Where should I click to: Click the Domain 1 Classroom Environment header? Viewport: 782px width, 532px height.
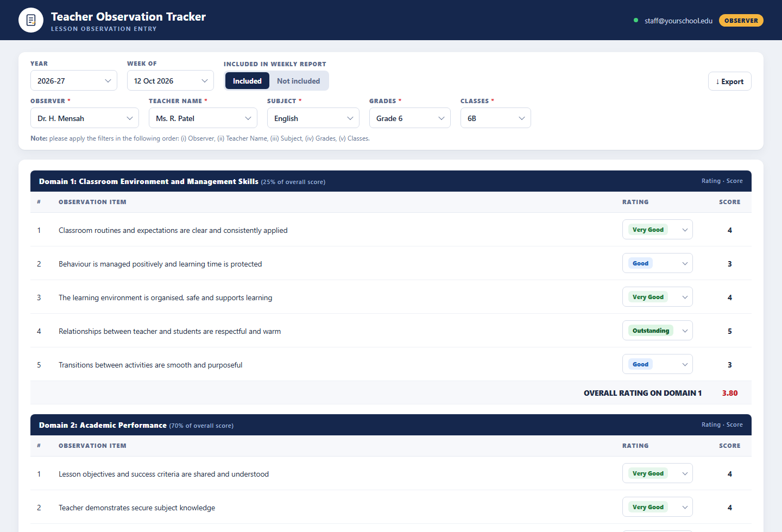[391, 181]
